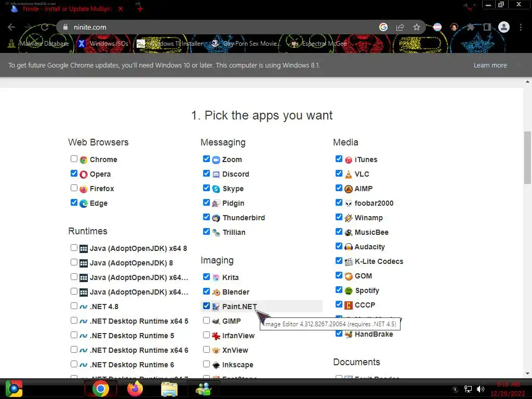Click the VLC traffic cone icon
This screenshot has height=399, width=532.
point(349,175)
